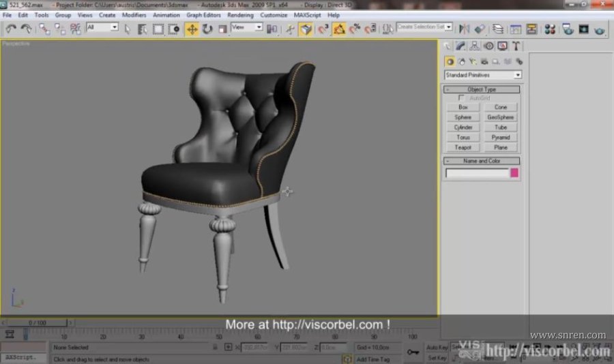This screenshot has width=614, height=364.
Task: Click the Rotate tool icon
Action: click(x=207, y=29)
